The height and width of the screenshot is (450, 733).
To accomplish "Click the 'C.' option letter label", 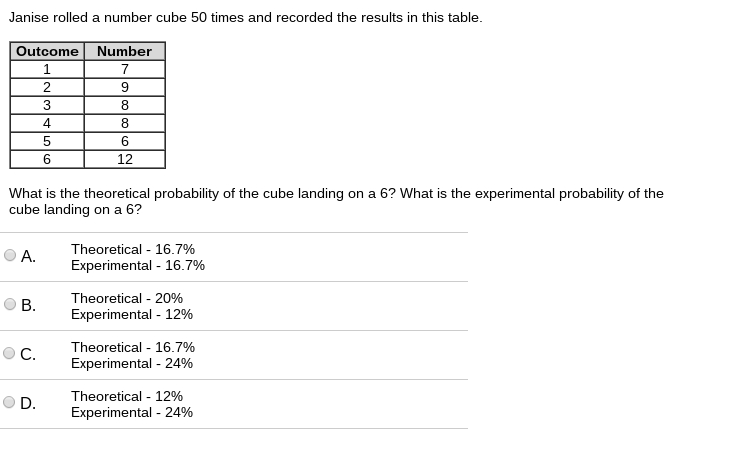I will point(28,354).
